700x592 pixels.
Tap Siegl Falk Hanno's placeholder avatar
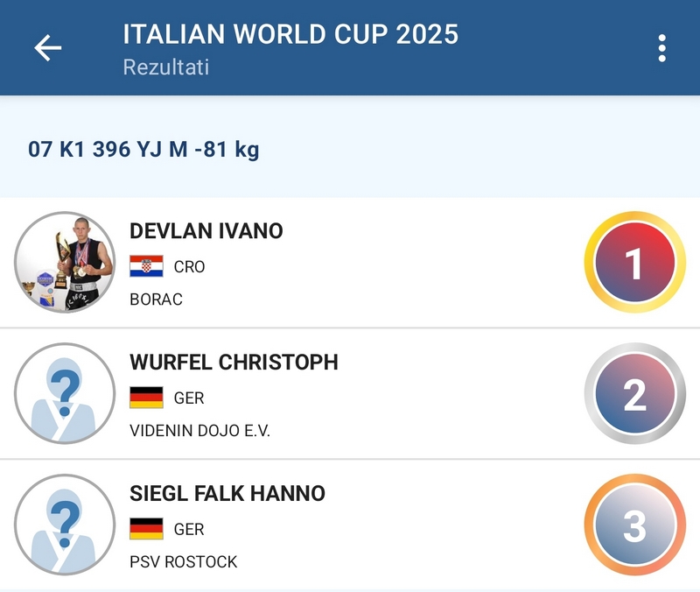tap(66, 525)
